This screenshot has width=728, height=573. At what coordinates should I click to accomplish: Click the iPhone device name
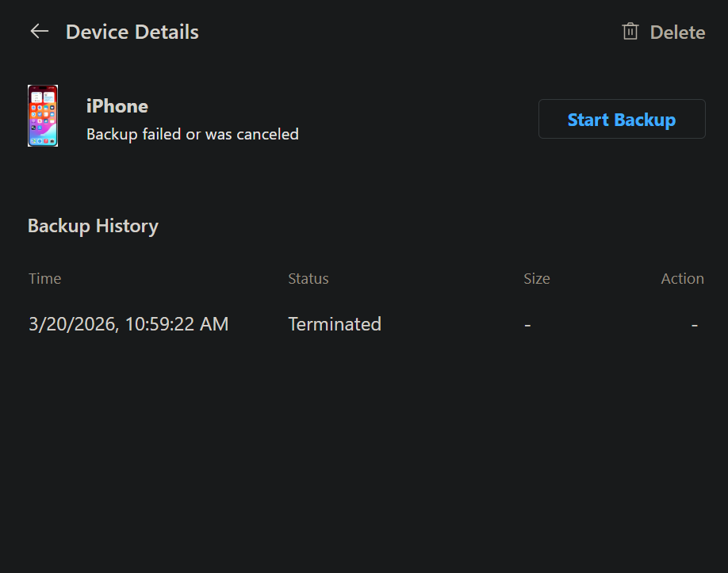[117, 106]
